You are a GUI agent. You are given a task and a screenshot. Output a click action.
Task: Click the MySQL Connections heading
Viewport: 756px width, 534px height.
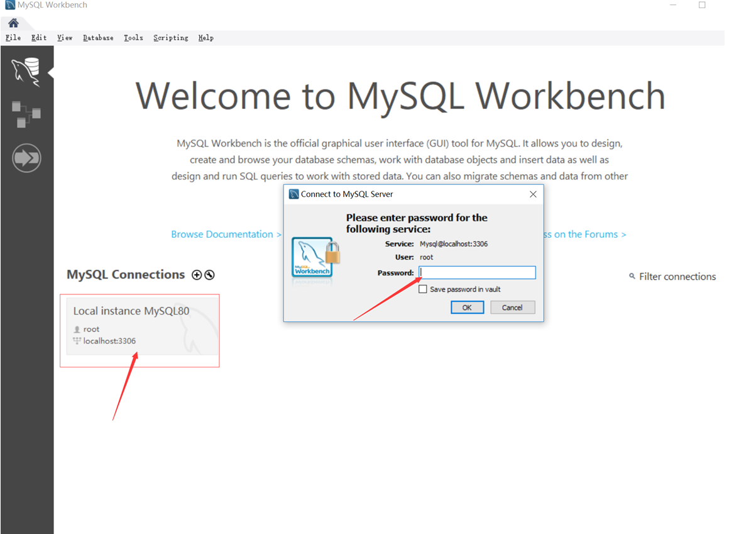[126, 274]
